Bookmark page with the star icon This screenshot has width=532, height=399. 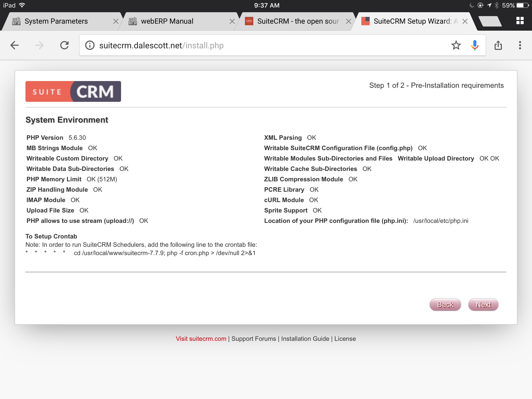[x=456, y=45]
